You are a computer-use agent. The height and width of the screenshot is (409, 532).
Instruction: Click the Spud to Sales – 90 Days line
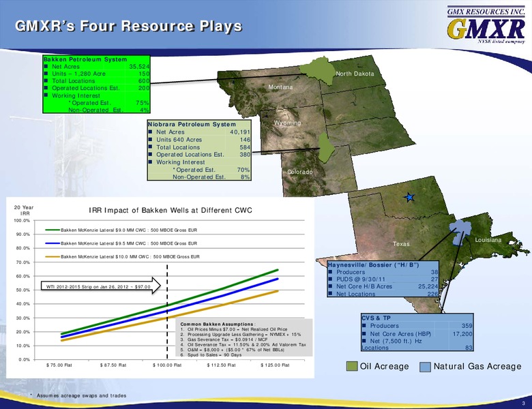(211, 354)
